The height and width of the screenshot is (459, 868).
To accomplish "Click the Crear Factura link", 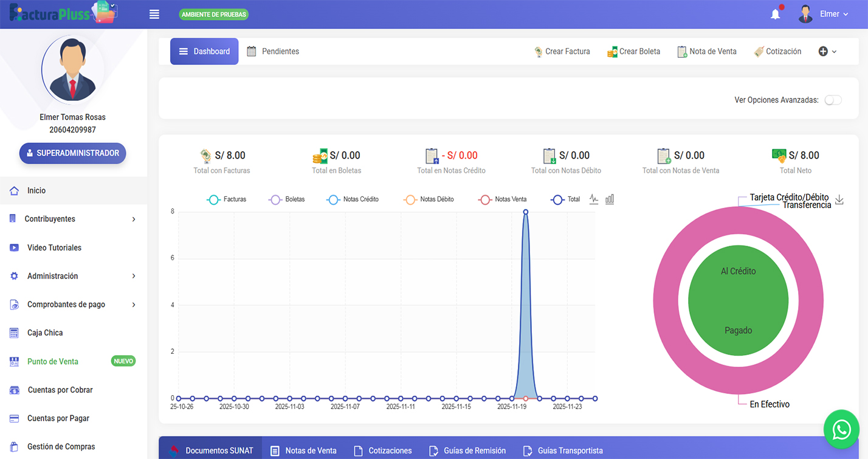I will (x=562, y=52).
